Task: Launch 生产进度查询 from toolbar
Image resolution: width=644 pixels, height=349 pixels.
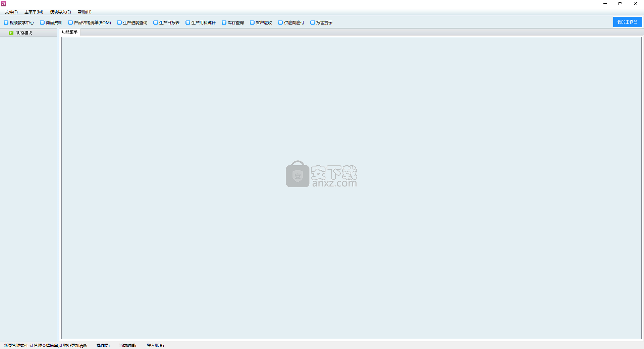Action: (132, 22)
